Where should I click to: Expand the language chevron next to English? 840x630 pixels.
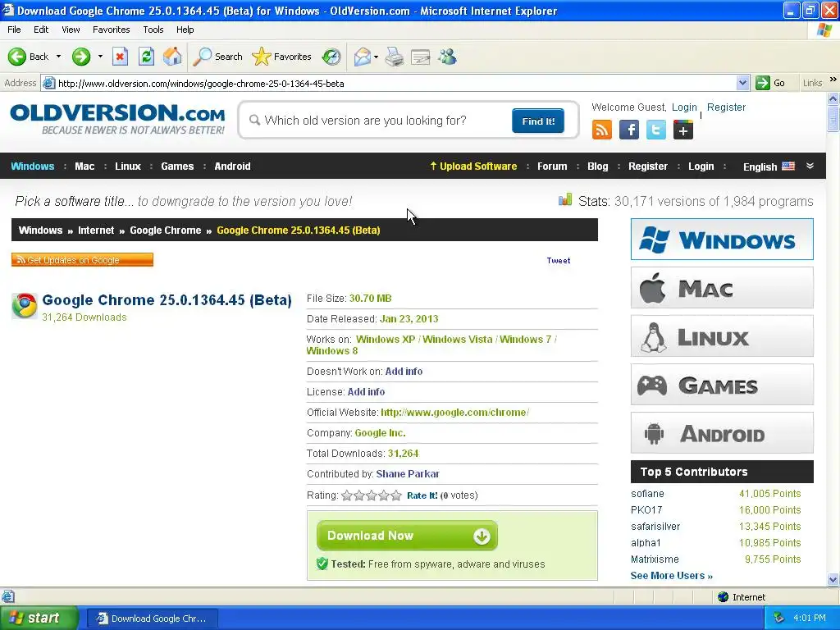pos(810,166)
